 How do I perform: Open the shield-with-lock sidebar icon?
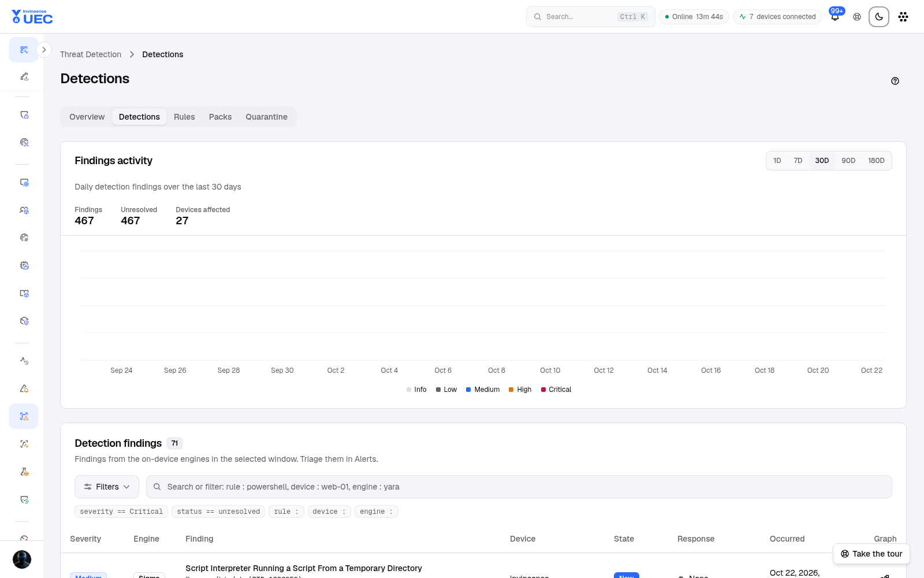click(24, 115)
